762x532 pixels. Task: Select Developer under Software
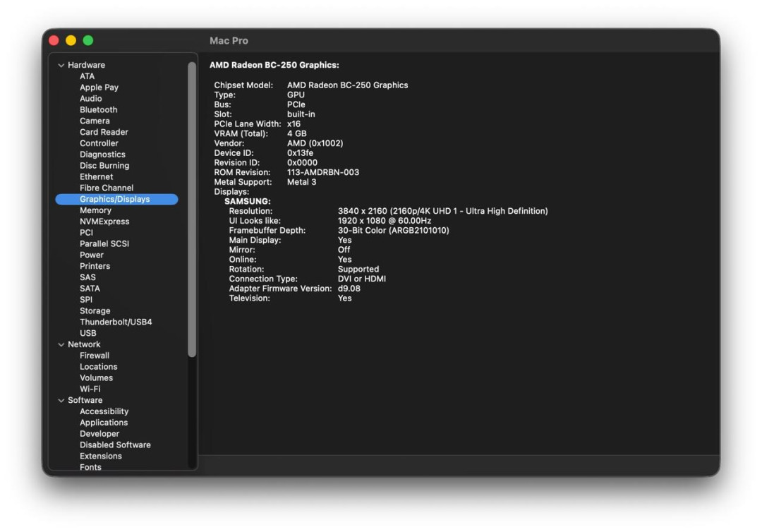(x=99, y=434)
